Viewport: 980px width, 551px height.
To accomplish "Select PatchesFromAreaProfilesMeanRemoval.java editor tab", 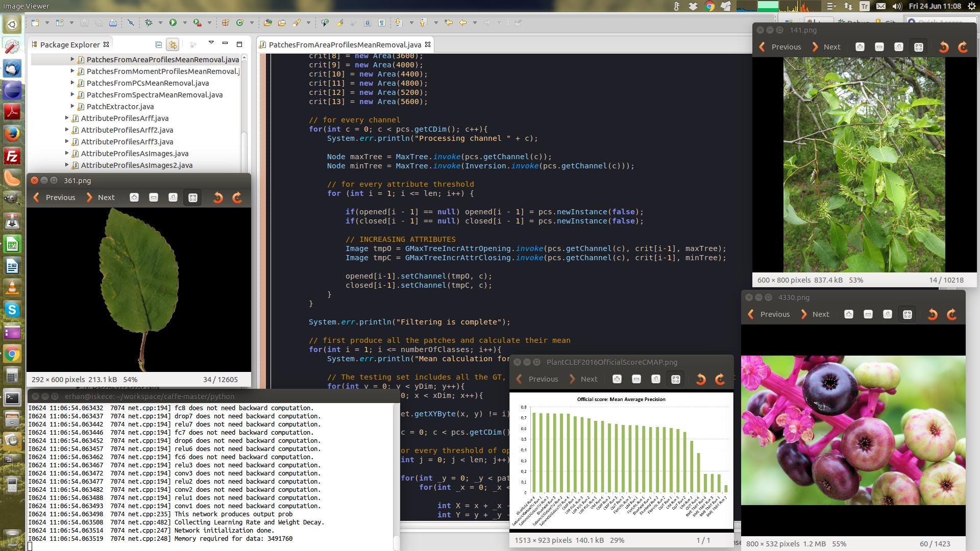I will click(x=345, y=44).
